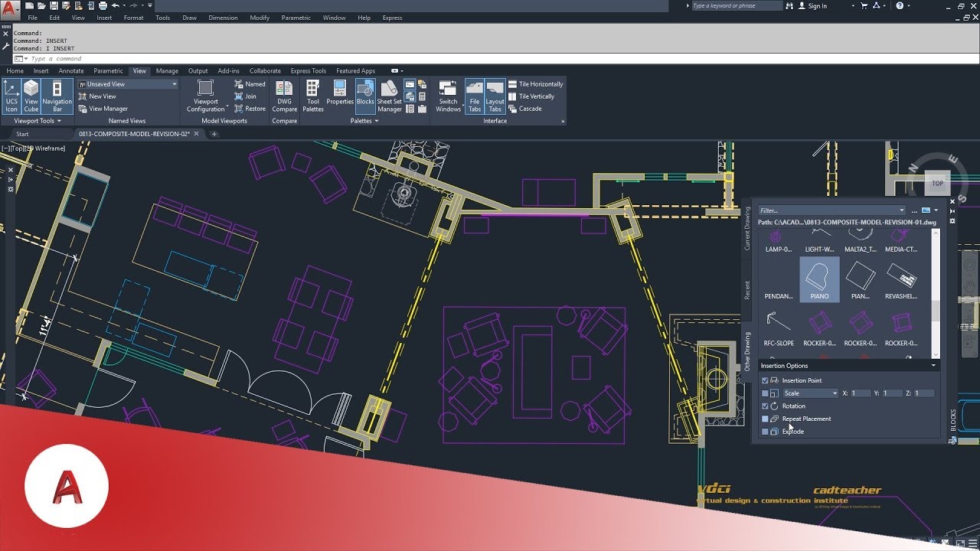
Task: Click the new drawing tab plus button
Action: coord(214,134)
